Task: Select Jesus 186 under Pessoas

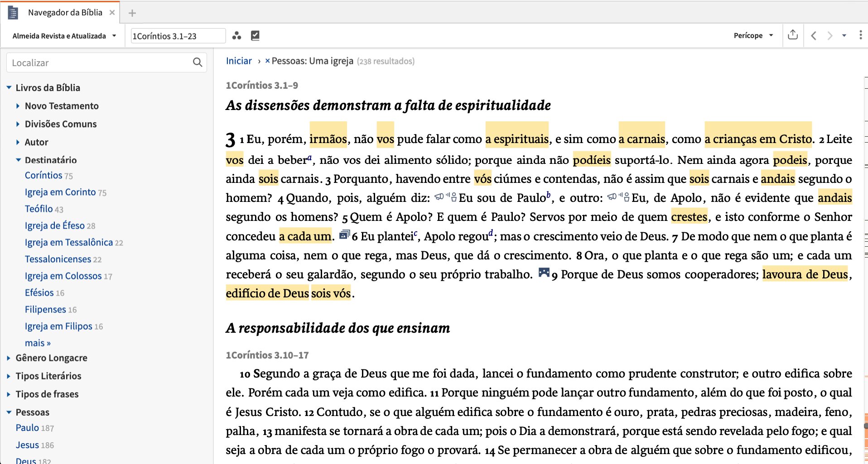Action: pos(35,445)
